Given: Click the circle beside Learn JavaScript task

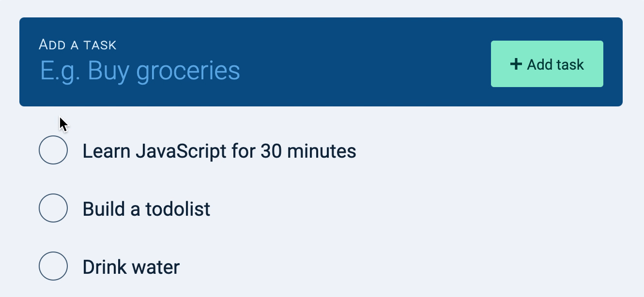Looking at the screenshot, I should click(53, 150).
